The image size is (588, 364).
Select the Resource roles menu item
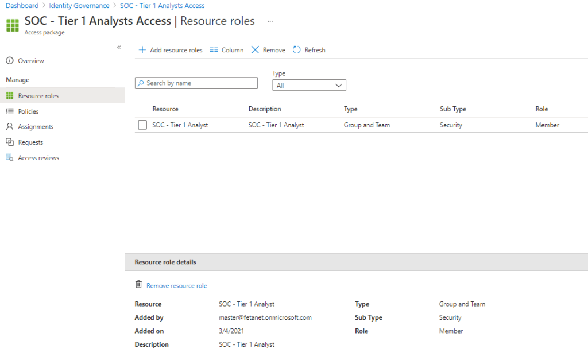[38, 96]
